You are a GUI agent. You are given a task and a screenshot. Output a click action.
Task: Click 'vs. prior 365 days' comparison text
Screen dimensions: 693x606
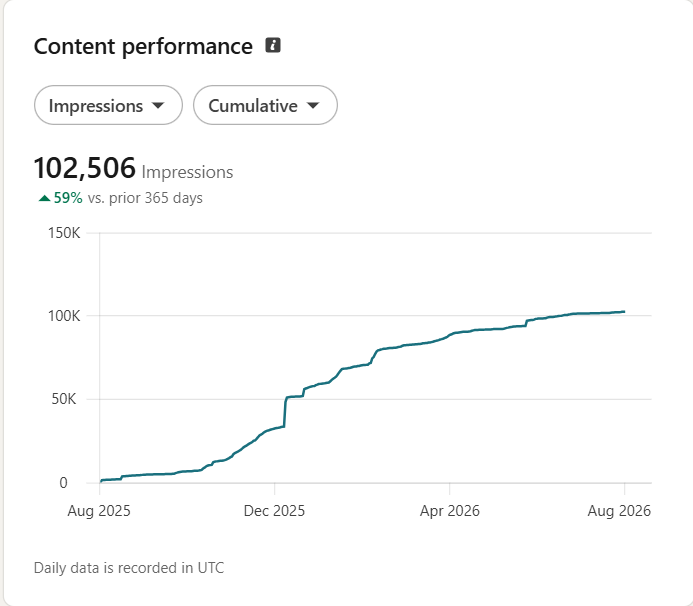[145, 198]
